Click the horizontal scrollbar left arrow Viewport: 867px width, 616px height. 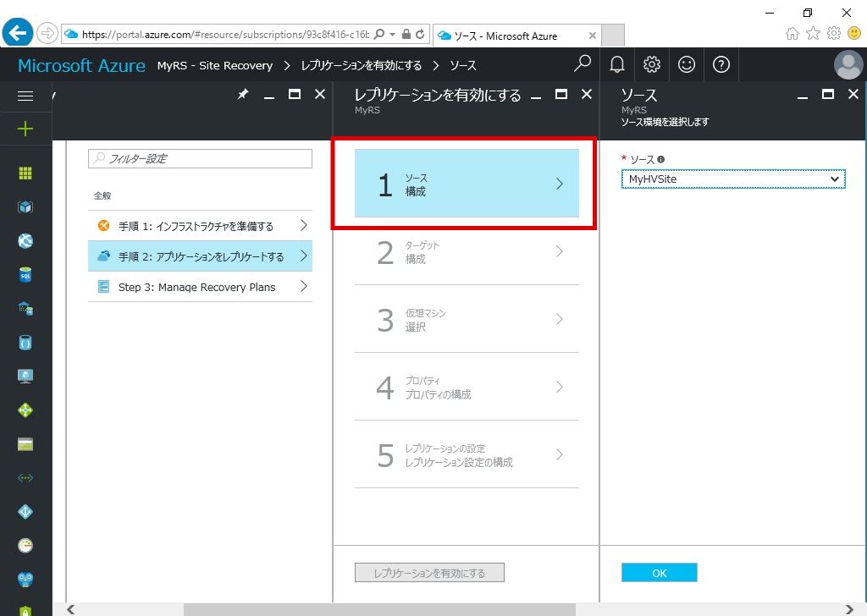71,609
